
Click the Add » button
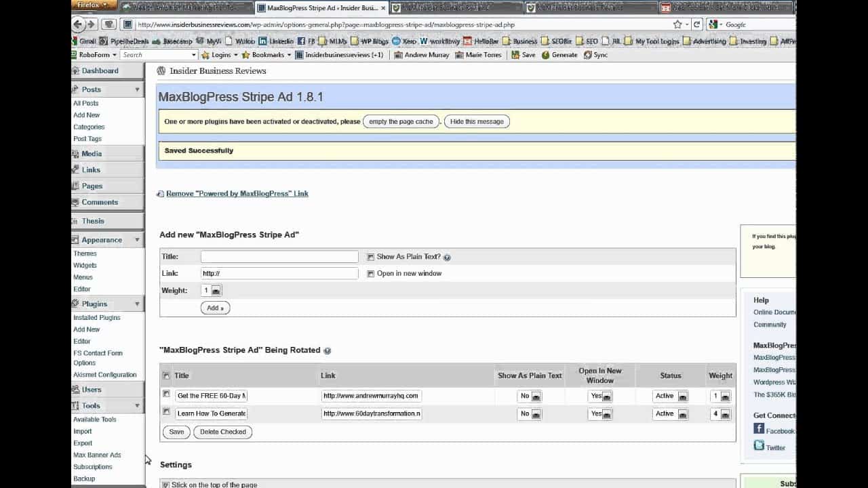coord(215,308)
